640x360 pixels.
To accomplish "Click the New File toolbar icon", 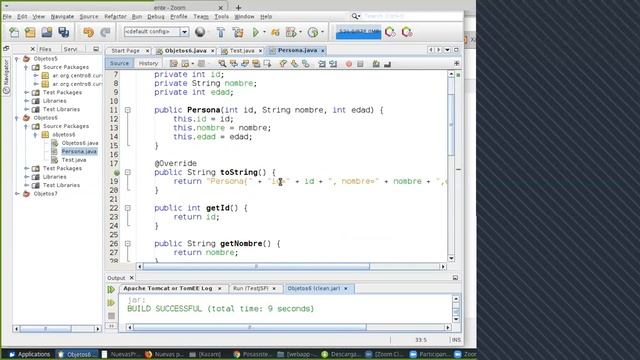I will click(x=14, y=32).
